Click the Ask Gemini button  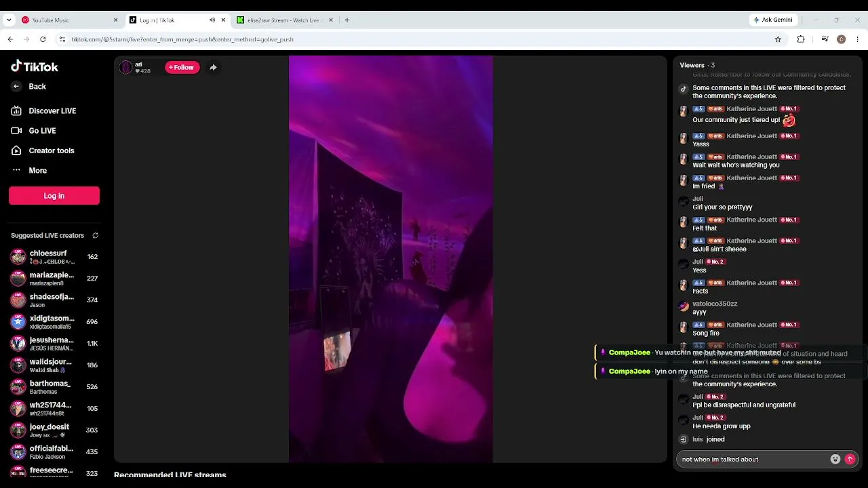773,20
